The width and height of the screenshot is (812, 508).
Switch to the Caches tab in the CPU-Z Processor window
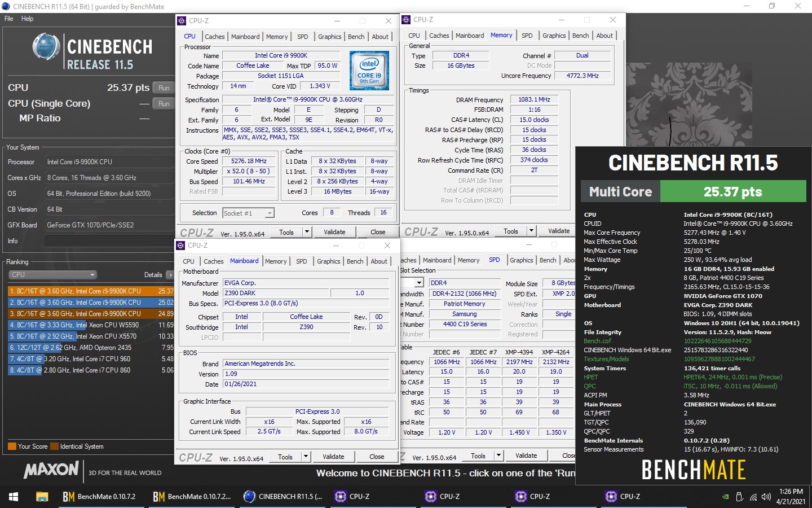point(214,37)
